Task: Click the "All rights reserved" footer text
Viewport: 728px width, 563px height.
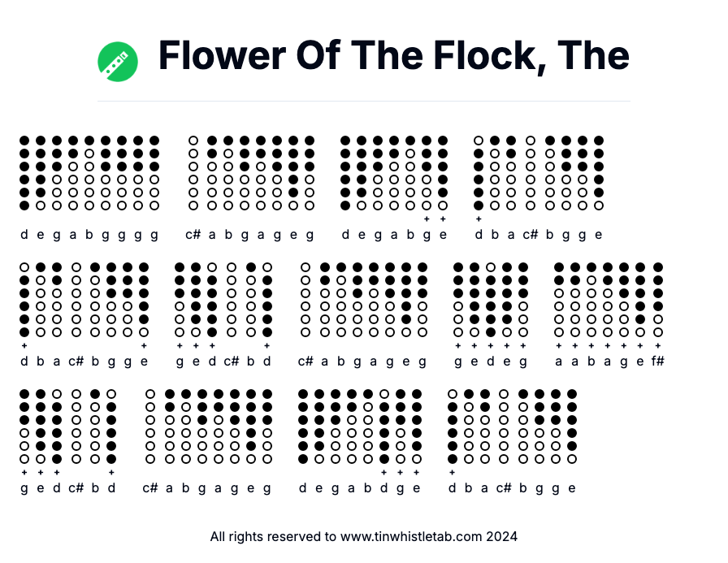Action: 272,536
